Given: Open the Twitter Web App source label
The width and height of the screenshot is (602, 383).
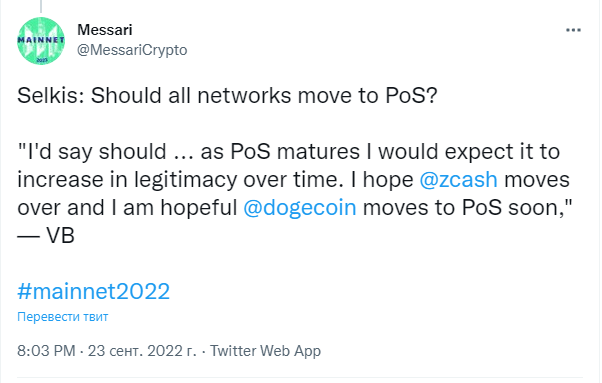Looking at the screenshot, I should (x=265, y=351).
